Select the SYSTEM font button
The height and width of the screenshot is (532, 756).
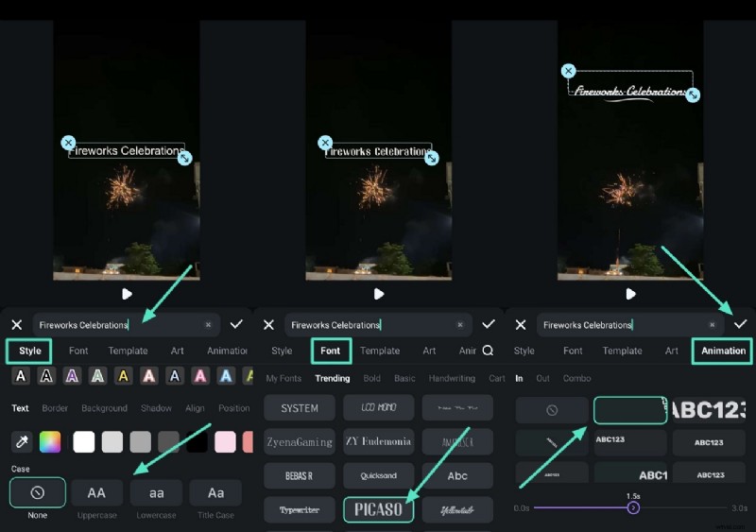point(300,408)
